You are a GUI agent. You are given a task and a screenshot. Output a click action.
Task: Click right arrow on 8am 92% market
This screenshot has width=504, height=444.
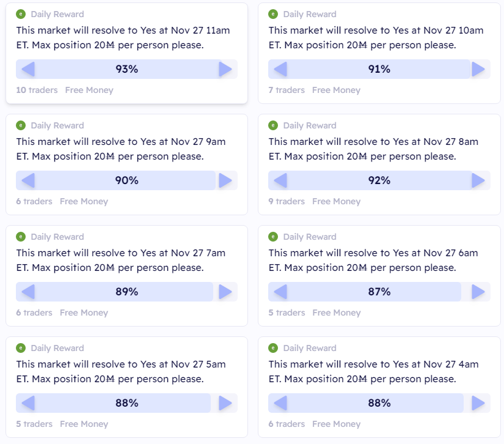[x=478, y=180]
